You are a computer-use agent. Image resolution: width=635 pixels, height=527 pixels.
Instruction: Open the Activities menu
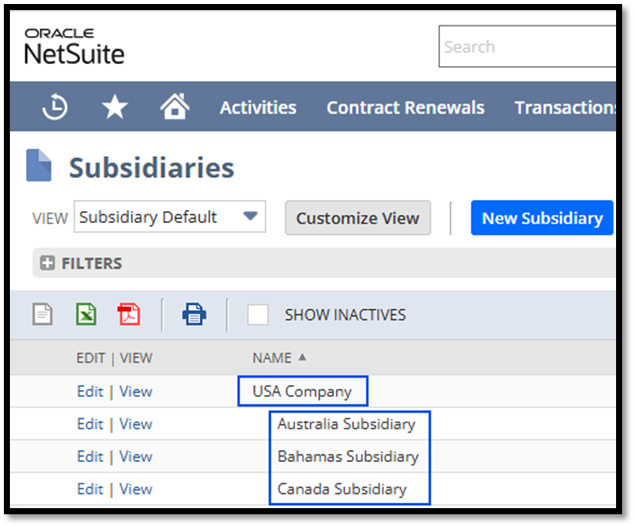(x=258, y=108)
